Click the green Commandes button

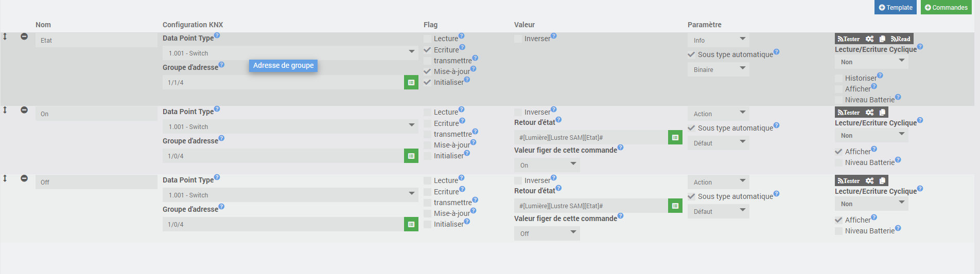coord(946,7)
